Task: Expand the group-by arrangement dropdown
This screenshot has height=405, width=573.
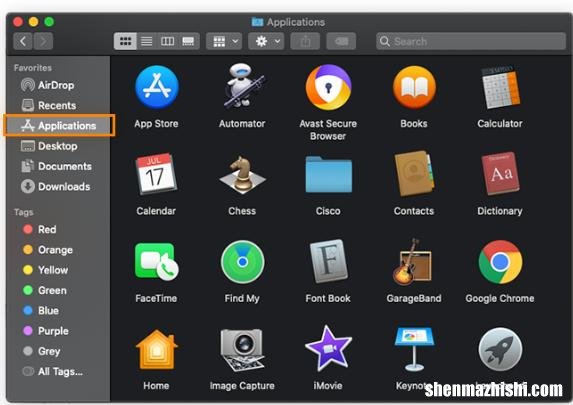Action: [x=224, y=41]
